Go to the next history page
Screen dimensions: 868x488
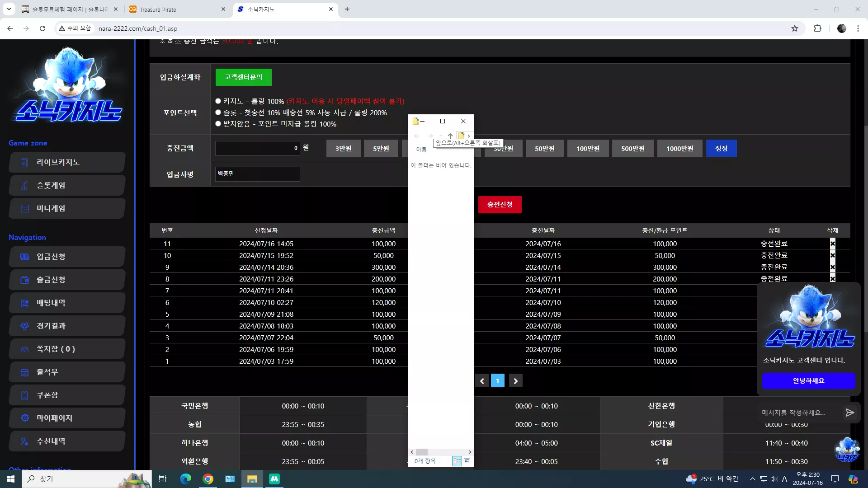pos(516,381)
